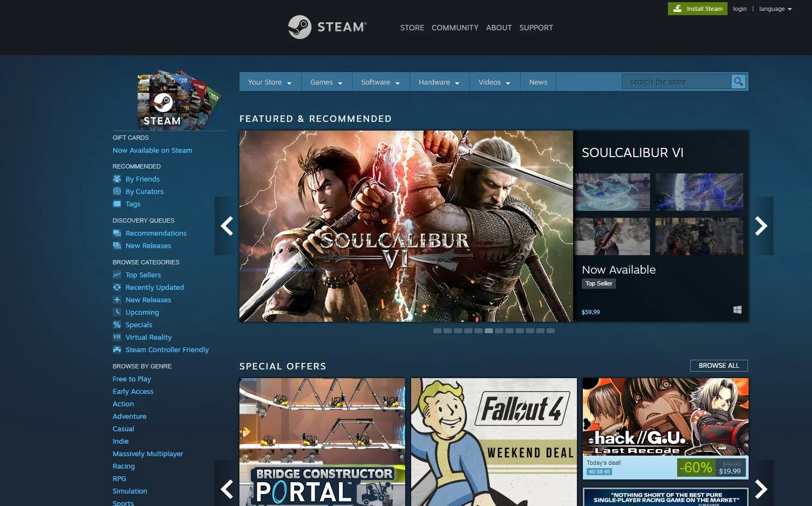Click the search the store field
Viewport: 812px width, 506px height.
(677, 82)
